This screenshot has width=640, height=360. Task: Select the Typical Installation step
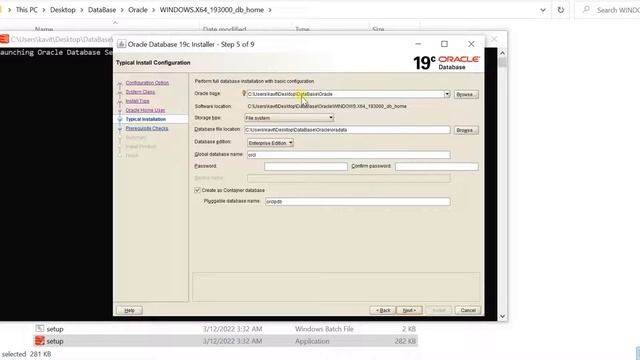(146, 119)
